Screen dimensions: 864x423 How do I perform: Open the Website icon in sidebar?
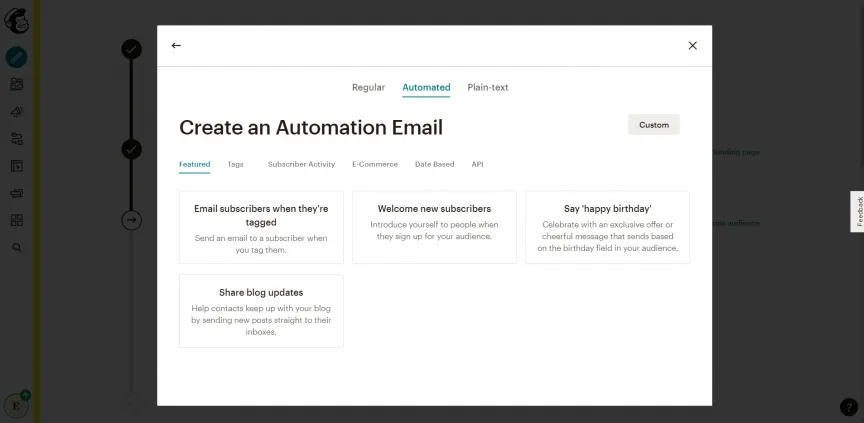pos(17,166)
